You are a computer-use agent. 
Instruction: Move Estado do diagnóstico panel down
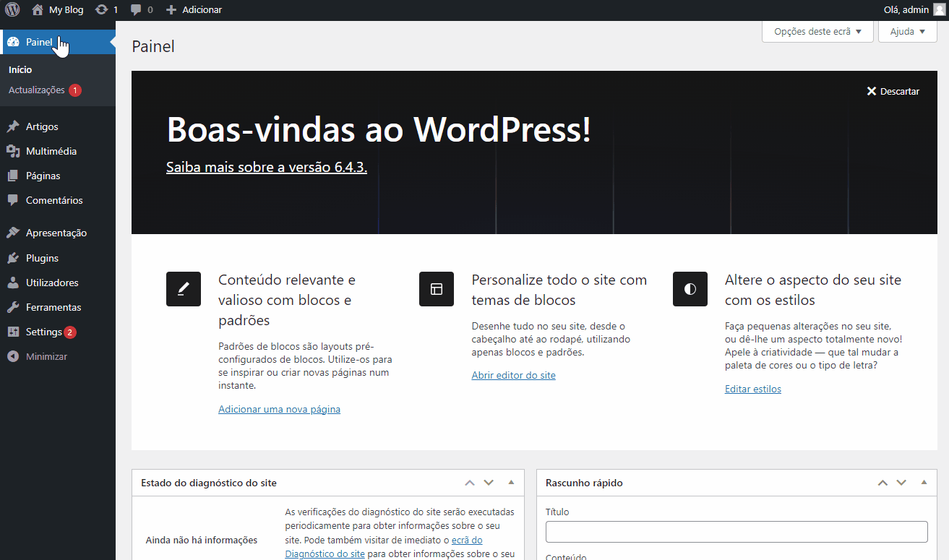pyautogui.click(x=489, y=483)
